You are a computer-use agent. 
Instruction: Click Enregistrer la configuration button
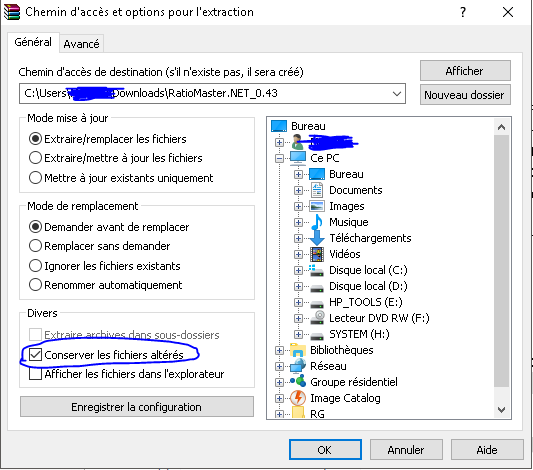(137, 407)
